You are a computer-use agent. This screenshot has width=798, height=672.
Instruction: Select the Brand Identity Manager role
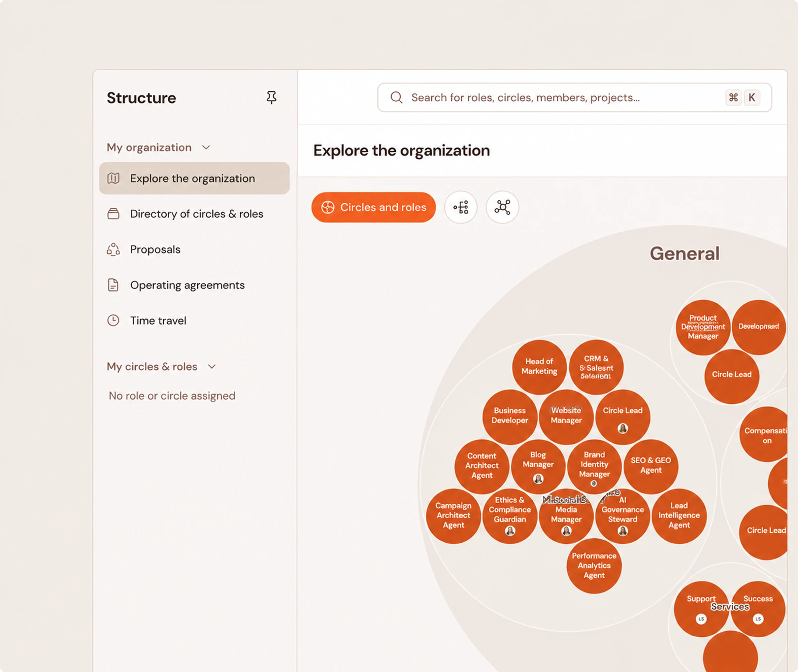point(595,466)
